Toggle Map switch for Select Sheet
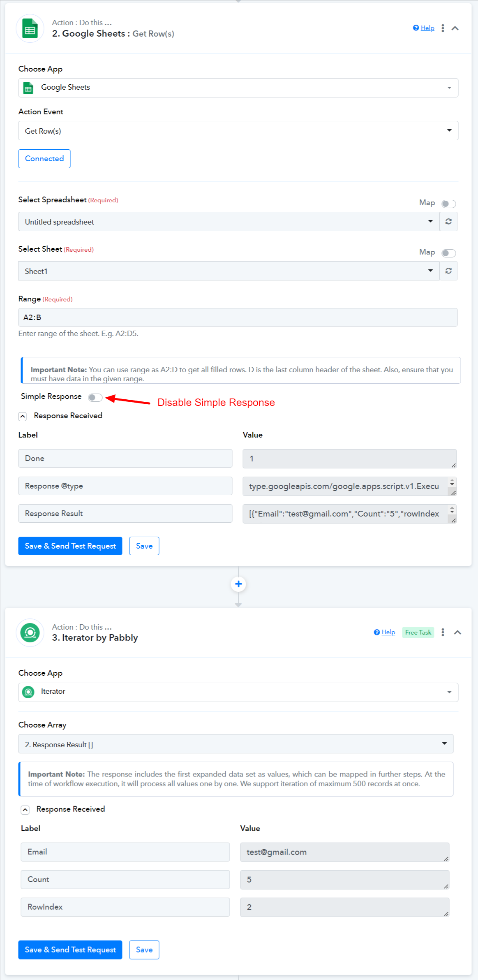Screen dimensions: 478x980 click(448, 253)
